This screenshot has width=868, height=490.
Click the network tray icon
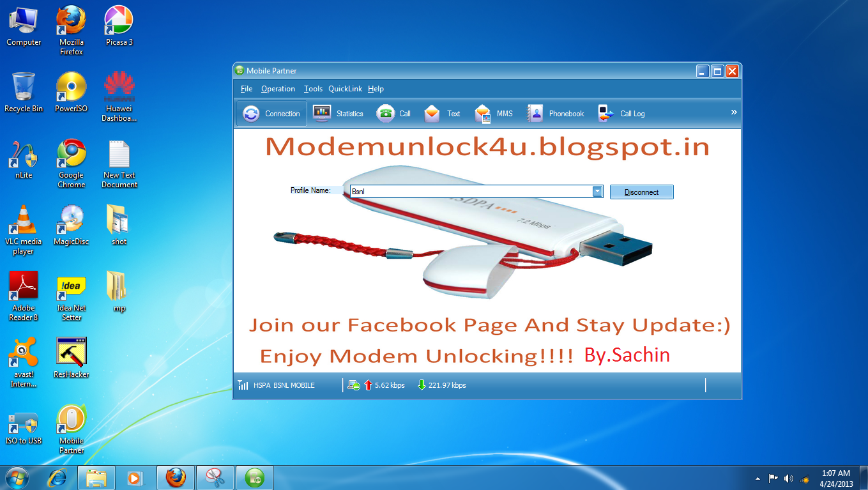[805, 478]
